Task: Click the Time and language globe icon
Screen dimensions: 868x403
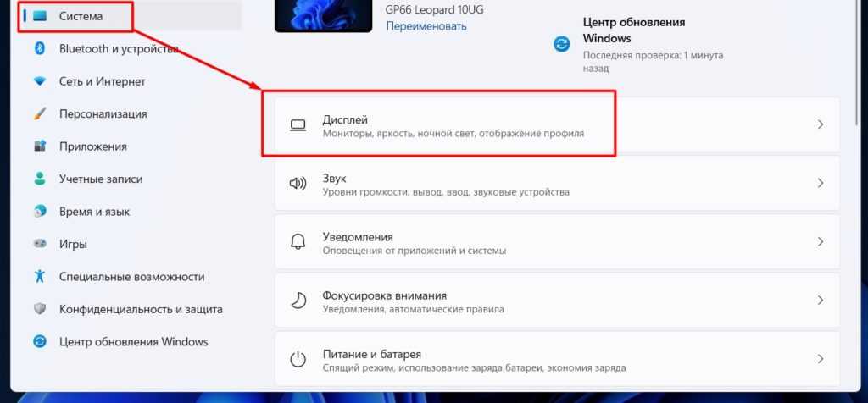Action: click(39, 212)
